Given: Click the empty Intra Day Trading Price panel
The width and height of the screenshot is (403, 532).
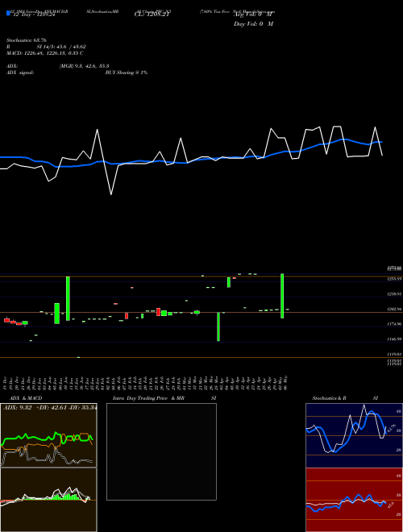Looking at the screenshot, I should 161,451.
